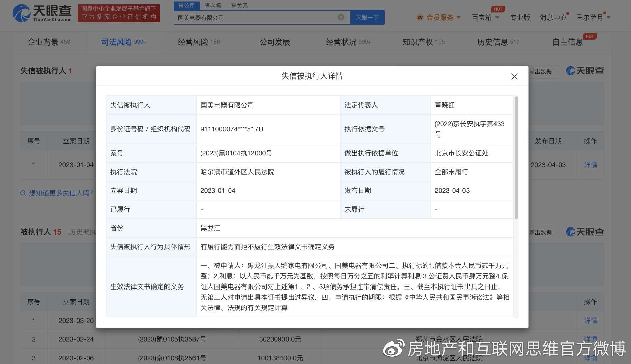Expand the 会员服务 dropdown
Image resolution: width=631 pixels, height=364 pixels.
tap(459, 17)
